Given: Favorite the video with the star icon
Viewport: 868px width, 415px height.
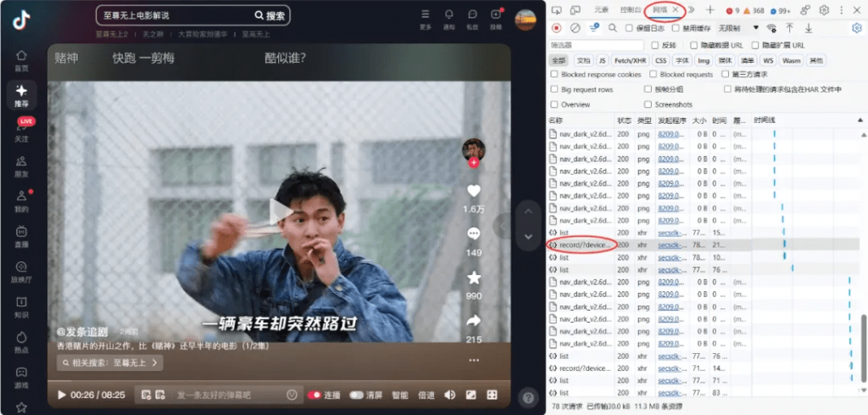Looking at the screenshot, I should click(x=473, y=278).
